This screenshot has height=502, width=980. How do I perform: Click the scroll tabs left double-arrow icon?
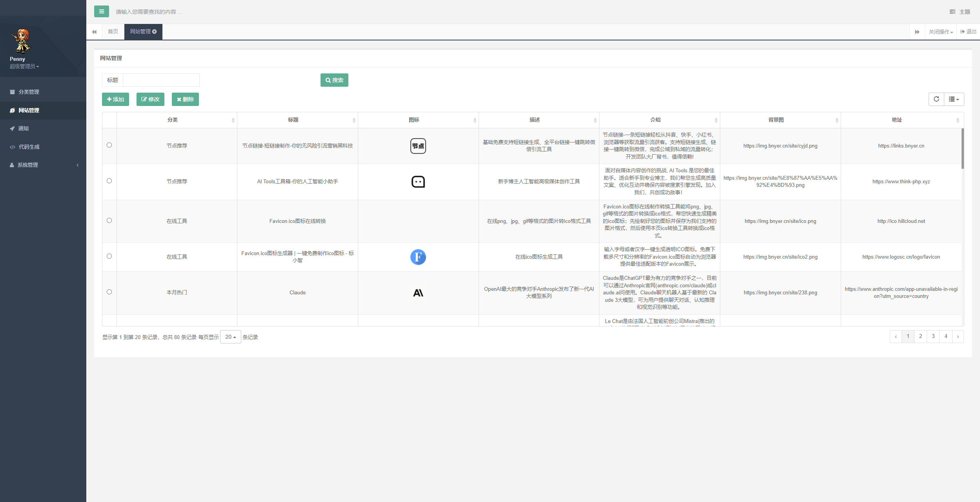pos(94,32)
